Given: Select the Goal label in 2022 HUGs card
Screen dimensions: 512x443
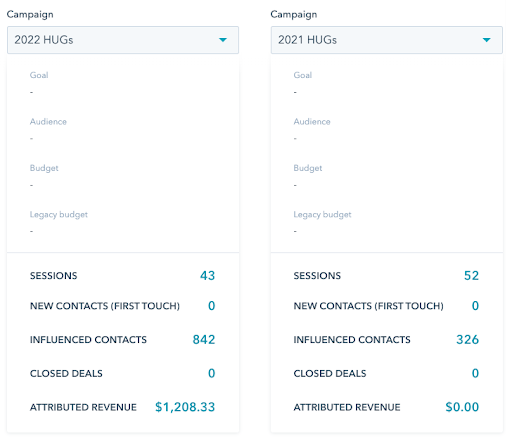Looking at the screenshot, I should [x=39, y=75].
